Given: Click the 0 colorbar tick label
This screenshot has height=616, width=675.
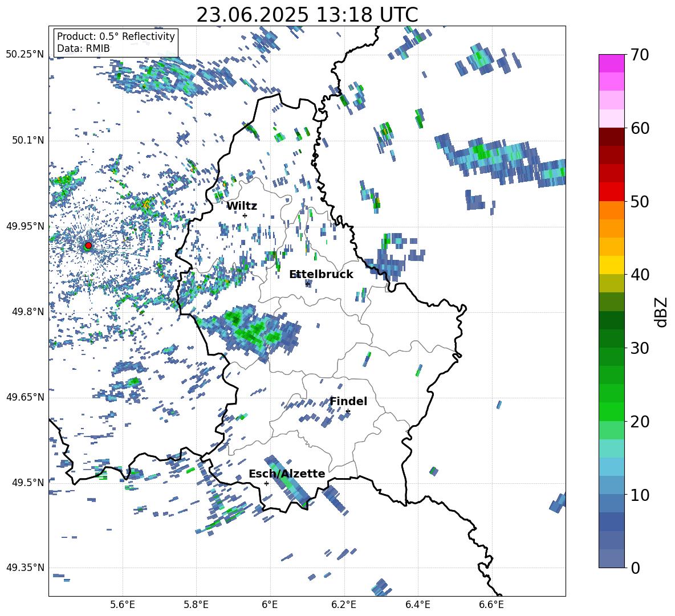Looking at the screenshot, I should 635,568.
